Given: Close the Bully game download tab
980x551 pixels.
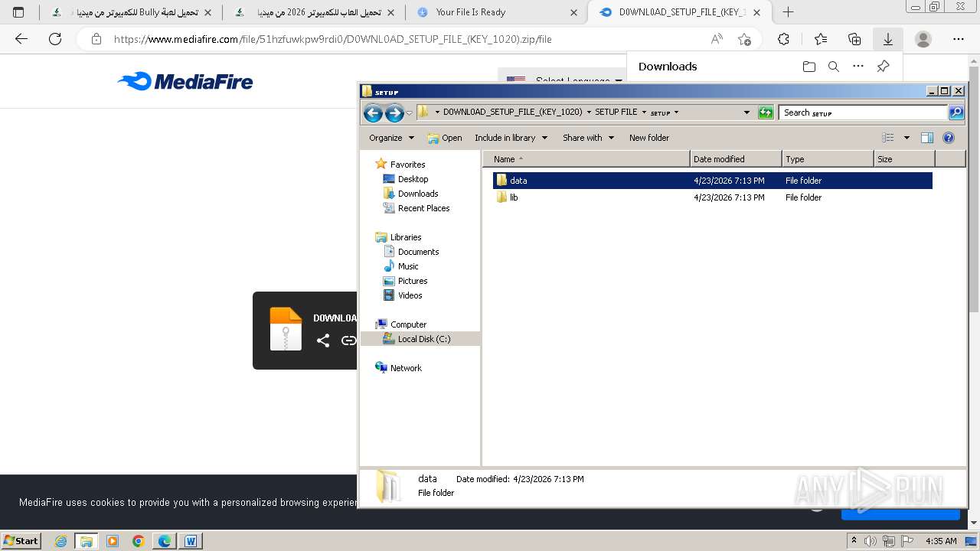Looking at the screenshot, I should coord(207,12).
